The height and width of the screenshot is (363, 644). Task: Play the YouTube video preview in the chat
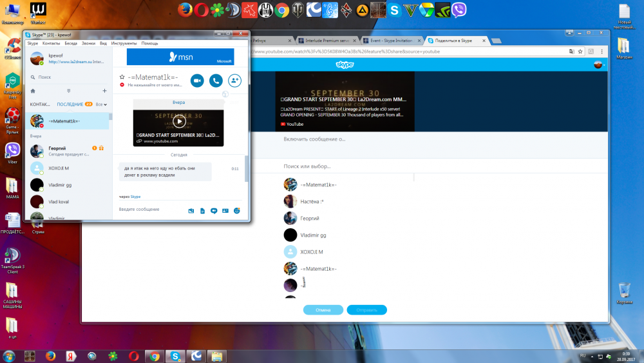pos(179,121)
